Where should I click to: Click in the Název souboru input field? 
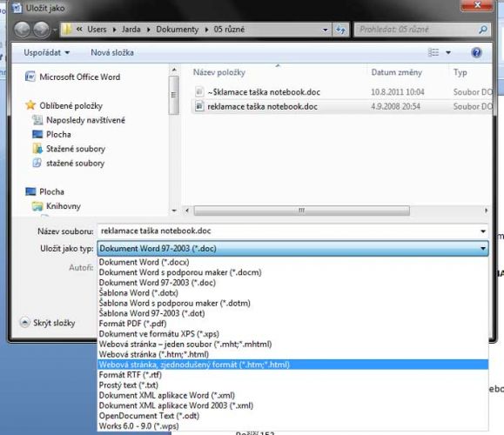tap(287, 231)
